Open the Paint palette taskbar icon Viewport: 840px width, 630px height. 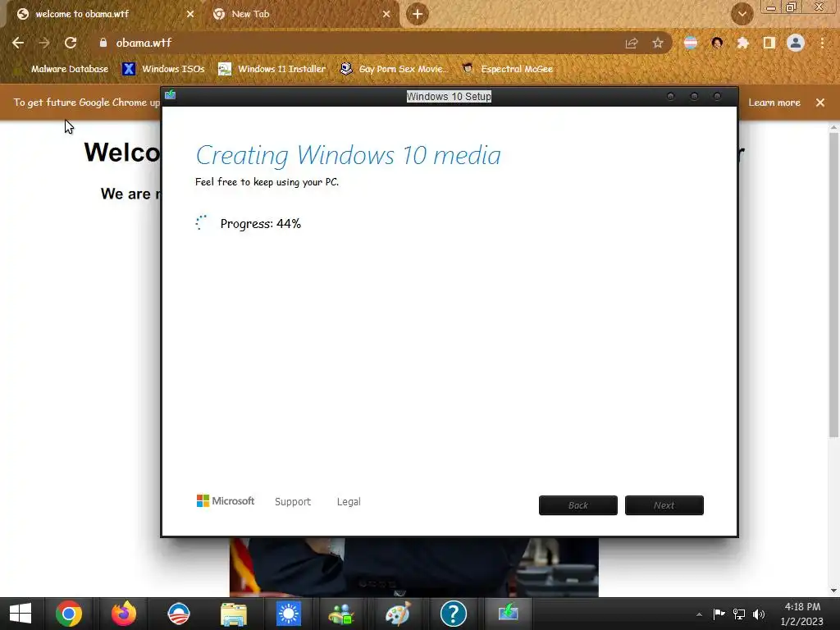tap(398, 614)
